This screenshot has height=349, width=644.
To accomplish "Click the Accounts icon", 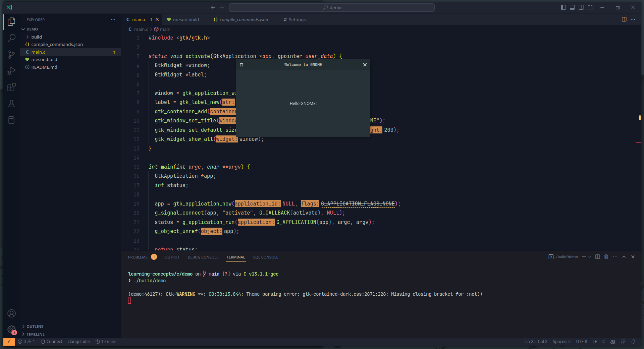I will (11, 313).
